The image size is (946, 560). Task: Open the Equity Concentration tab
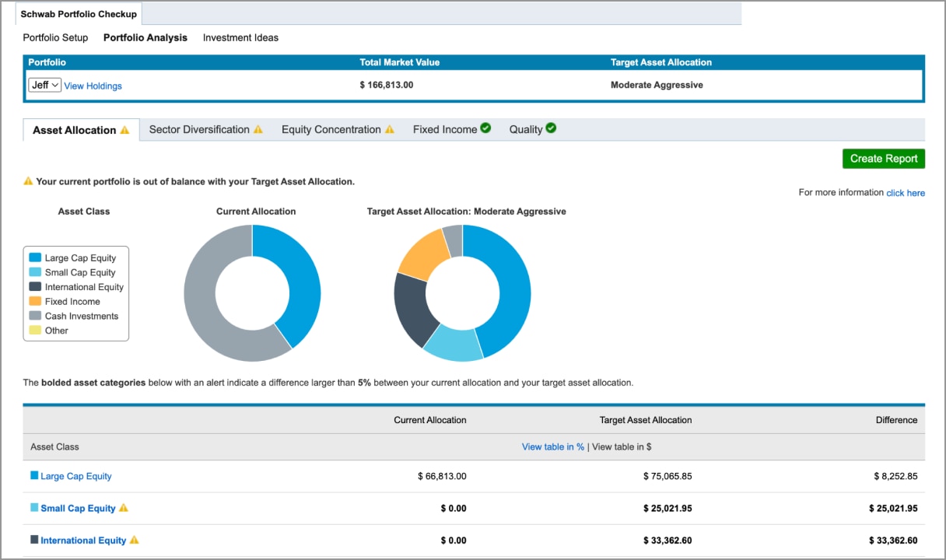tap(331, 130)
